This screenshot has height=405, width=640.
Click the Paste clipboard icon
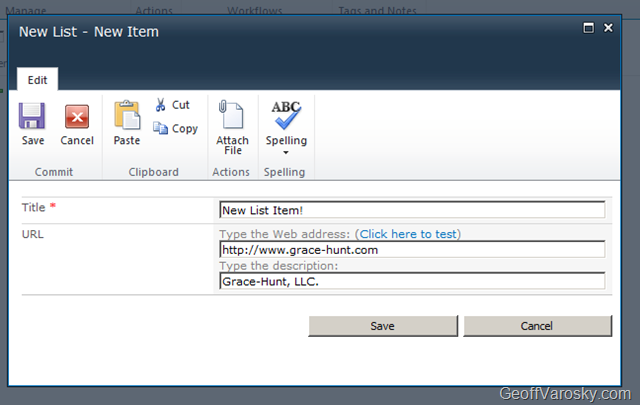(127, 116)
